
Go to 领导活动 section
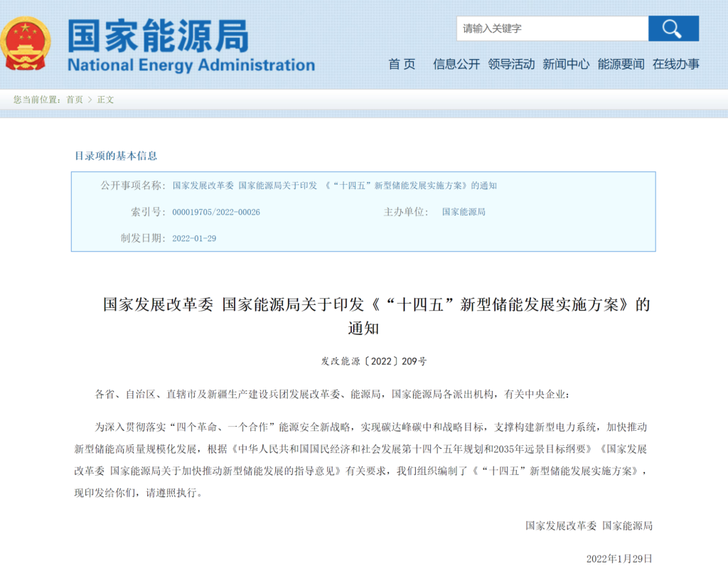click(511, 64)
